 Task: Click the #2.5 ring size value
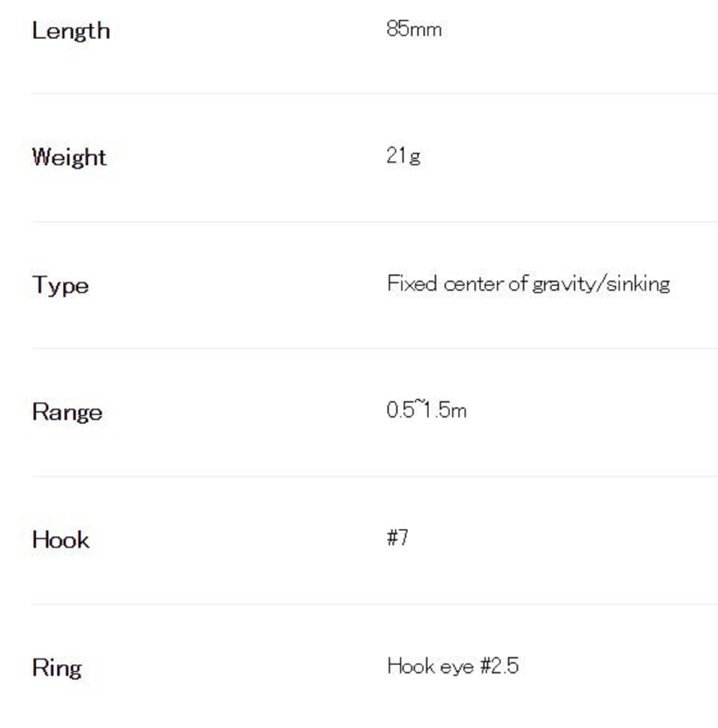[499, 666]
